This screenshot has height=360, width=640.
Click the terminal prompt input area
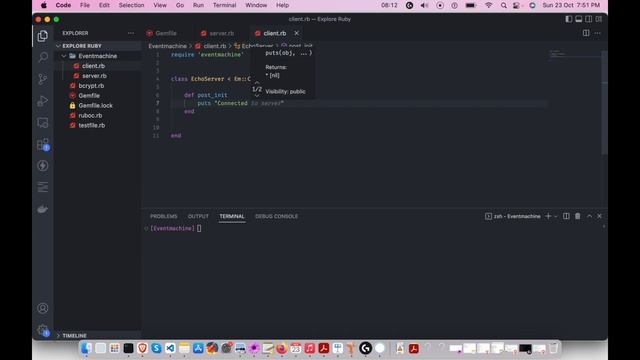pos(199,229)
